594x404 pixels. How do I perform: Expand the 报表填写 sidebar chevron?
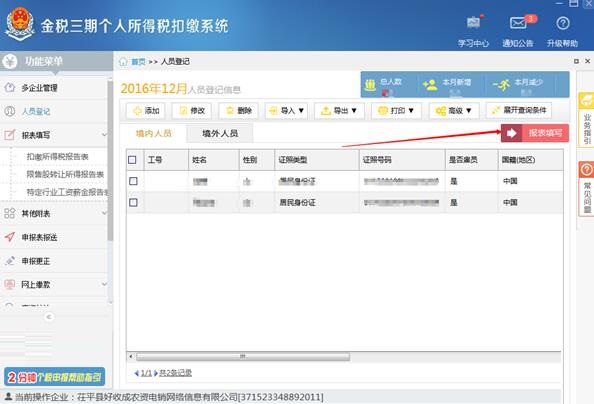[104, 135]
